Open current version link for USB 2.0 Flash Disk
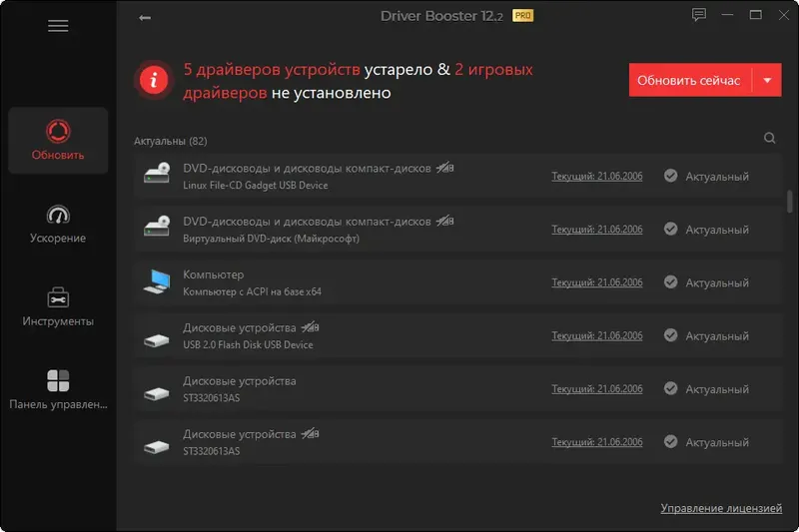The width and height of the screenshot is (799, 532). 596,335
